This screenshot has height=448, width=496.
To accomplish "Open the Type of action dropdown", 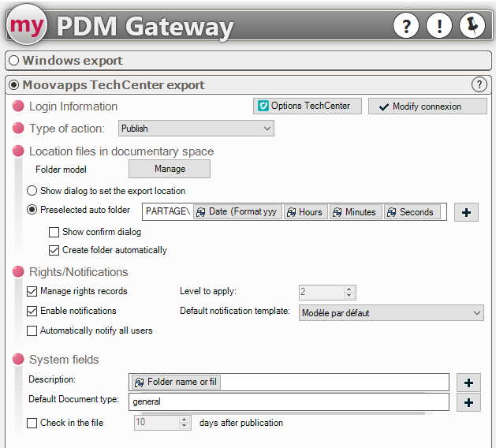I will (196, 129).
